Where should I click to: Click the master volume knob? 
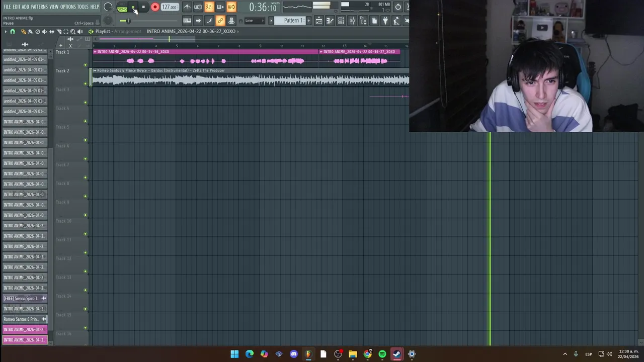[108, 7]
